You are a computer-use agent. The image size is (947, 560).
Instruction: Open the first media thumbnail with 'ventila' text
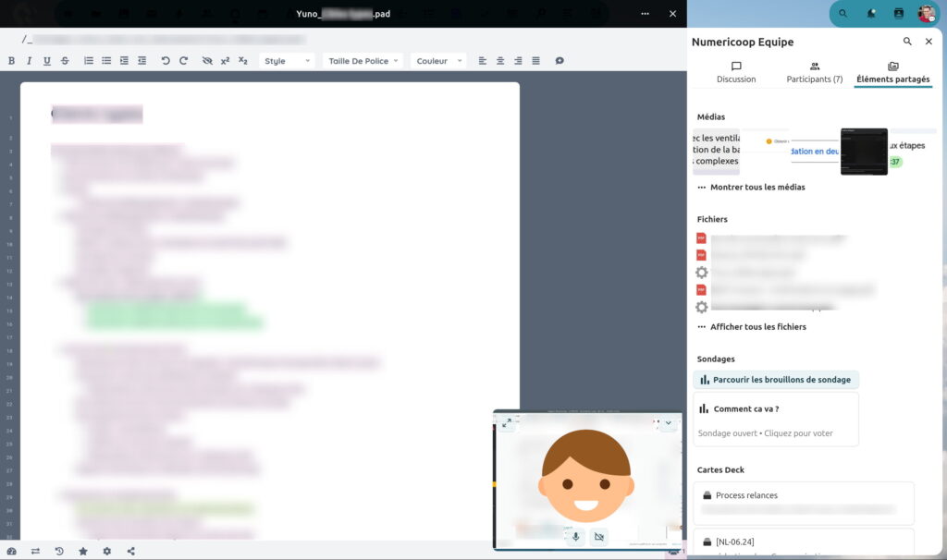(x=717, y=152)
